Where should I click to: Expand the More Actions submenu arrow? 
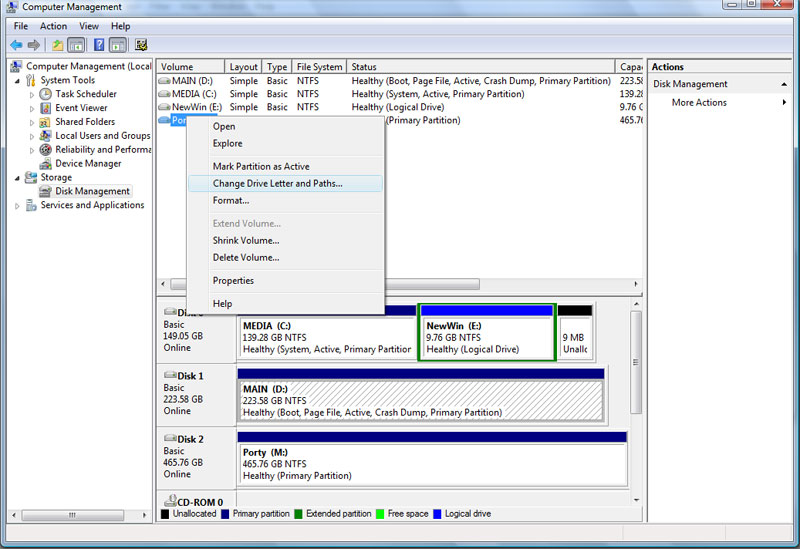tap(784, 103)
